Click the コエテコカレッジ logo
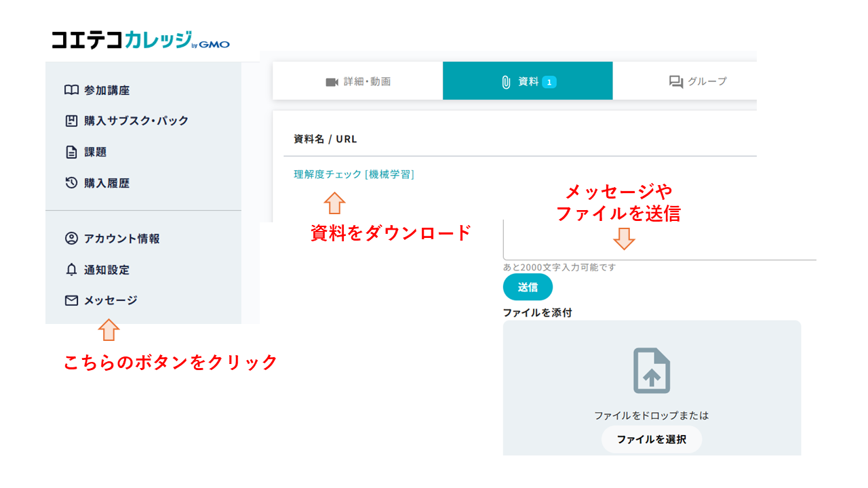 pyautogui.click(x=140, y=40)
